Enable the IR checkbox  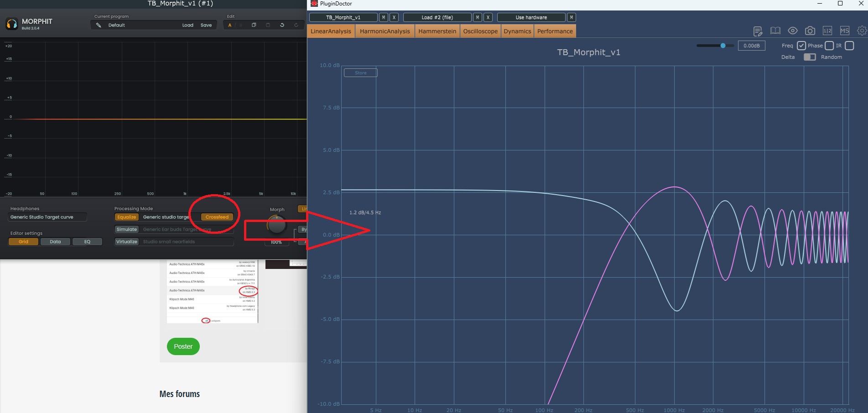pyautogui.click(x=849, y=46)
